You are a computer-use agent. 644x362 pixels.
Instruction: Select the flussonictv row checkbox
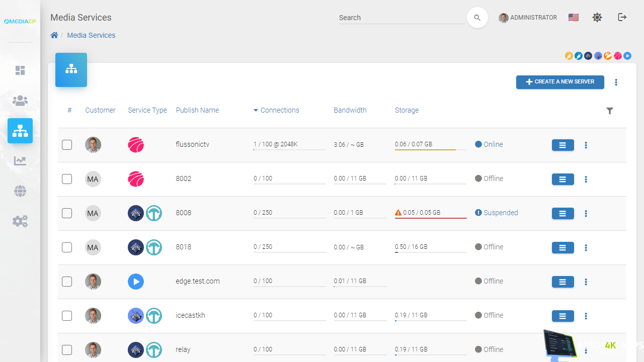tap(67, 145)
